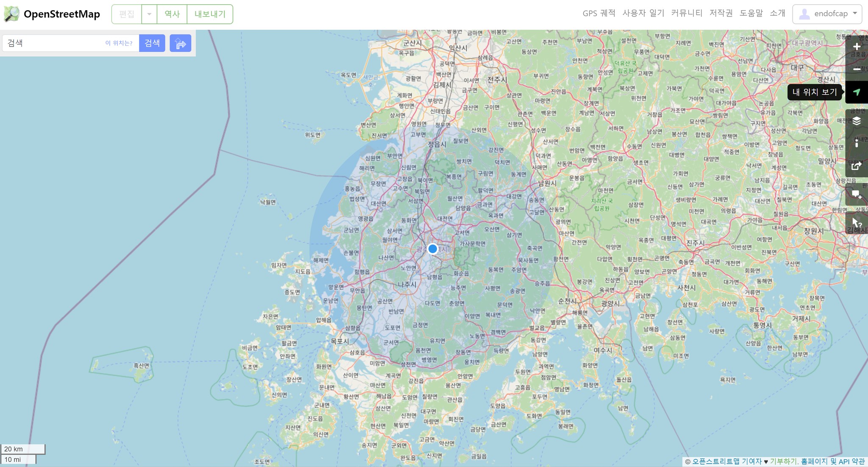The height and width of the screenshot is (467, 868).
Task: Add a note with the comment icon
Action: [x=857, y=195]
